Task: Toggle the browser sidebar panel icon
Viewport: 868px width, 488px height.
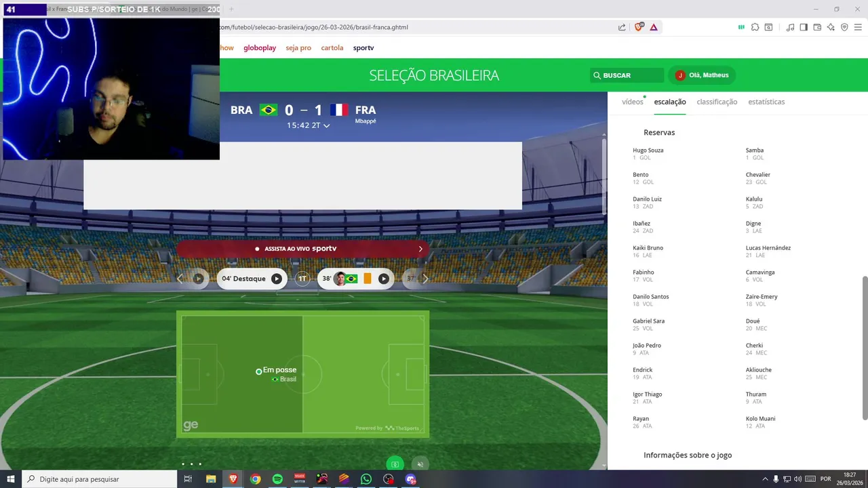Action: 804,27
